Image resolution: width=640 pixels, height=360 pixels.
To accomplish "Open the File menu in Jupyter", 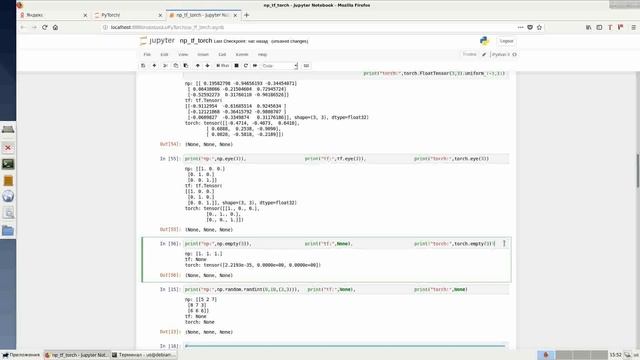I will point(147,54).
